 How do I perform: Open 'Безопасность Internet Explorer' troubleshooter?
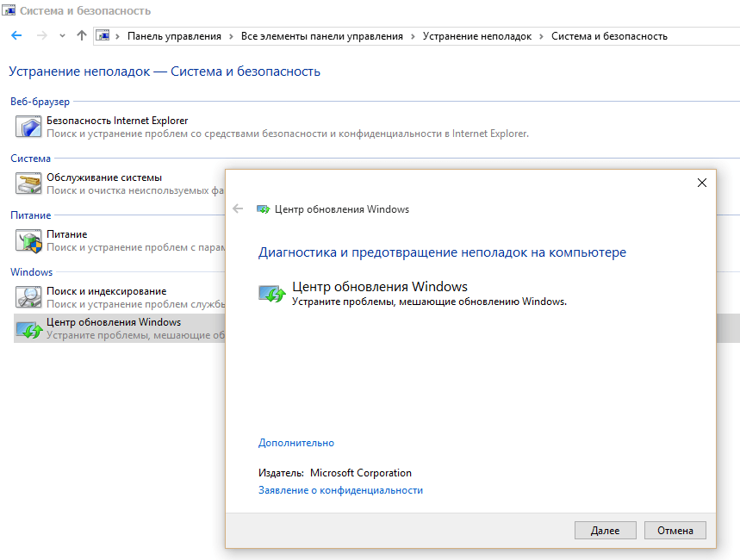point(117,121)
